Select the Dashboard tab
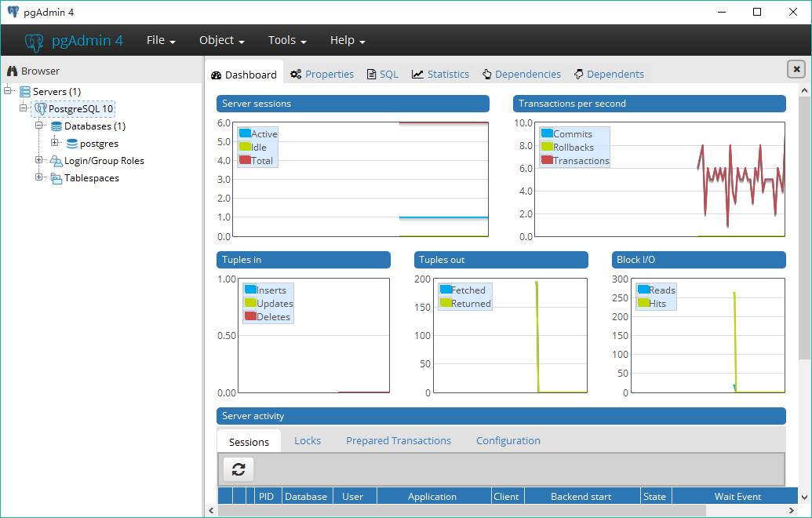The height and width of the screenshot is (518, 812). coord(244,75)
